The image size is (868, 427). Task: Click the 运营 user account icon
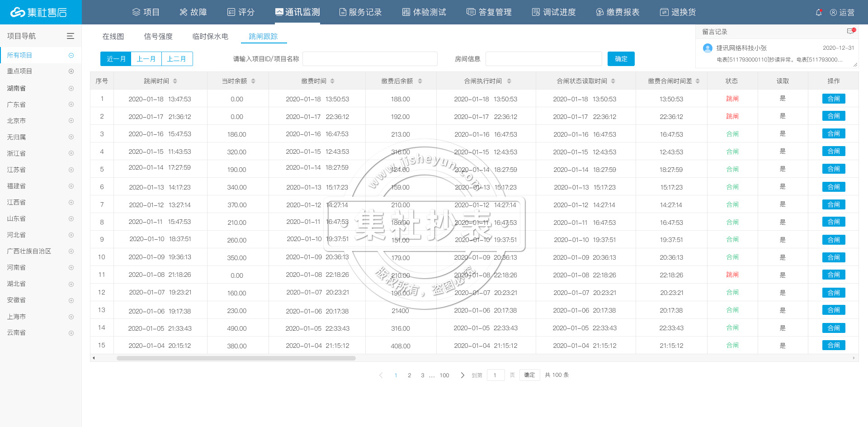tap(834, 12)
